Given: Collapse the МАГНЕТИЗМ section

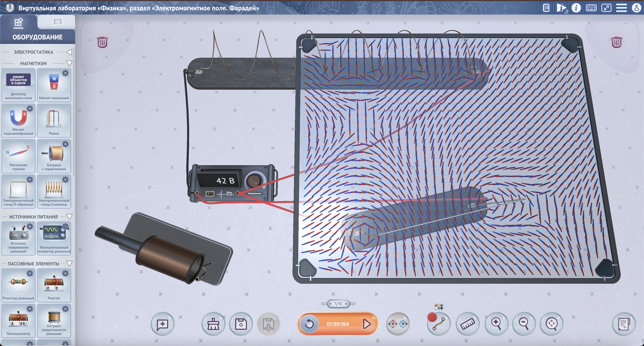Looking at the screenshot, I should (x=69, y=63).
